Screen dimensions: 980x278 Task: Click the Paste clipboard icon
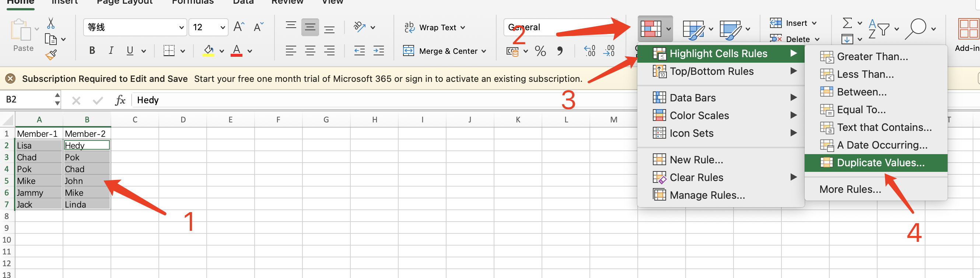[x=21, y=30]
